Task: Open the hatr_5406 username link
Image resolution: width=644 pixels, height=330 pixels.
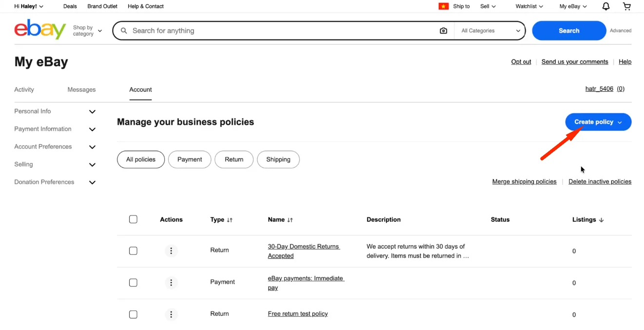Action: (x=599, y=89)
